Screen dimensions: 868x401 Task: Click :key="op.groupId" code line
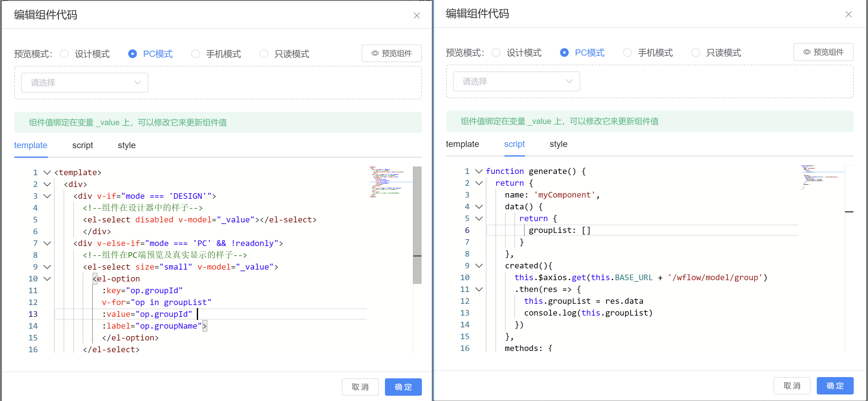[142, 291]
